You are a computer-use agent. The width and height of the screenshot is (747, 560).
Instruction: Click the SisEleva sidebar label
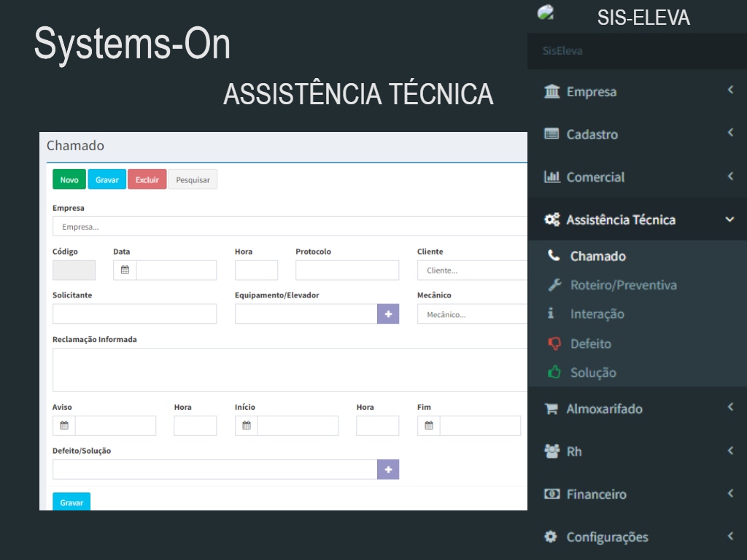tap(562, 50)
